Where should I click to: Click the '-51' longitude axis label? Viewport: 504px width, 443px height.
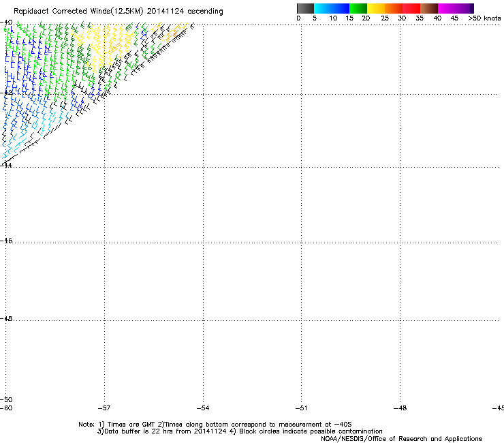pyautogui.click(x=301, y=408)
